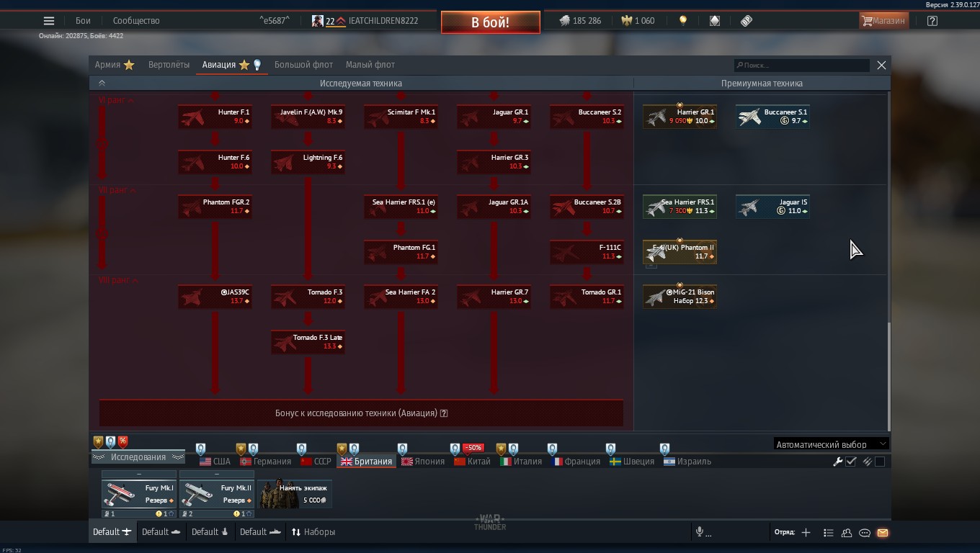This screenshot has width=980, height=553.
Task: Select the Израиль nation
Action: pos(687,462)
